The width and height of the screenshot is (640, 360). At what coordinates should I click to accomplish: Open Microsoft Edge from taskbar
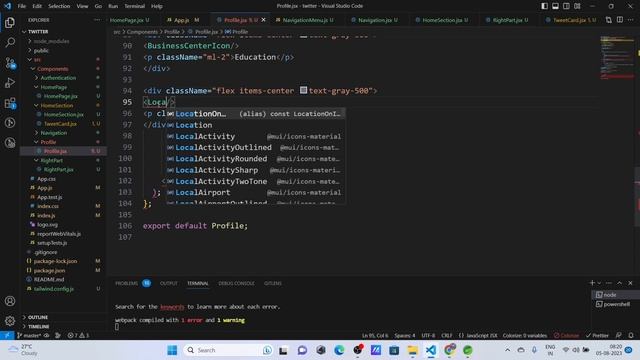[339, 350]
